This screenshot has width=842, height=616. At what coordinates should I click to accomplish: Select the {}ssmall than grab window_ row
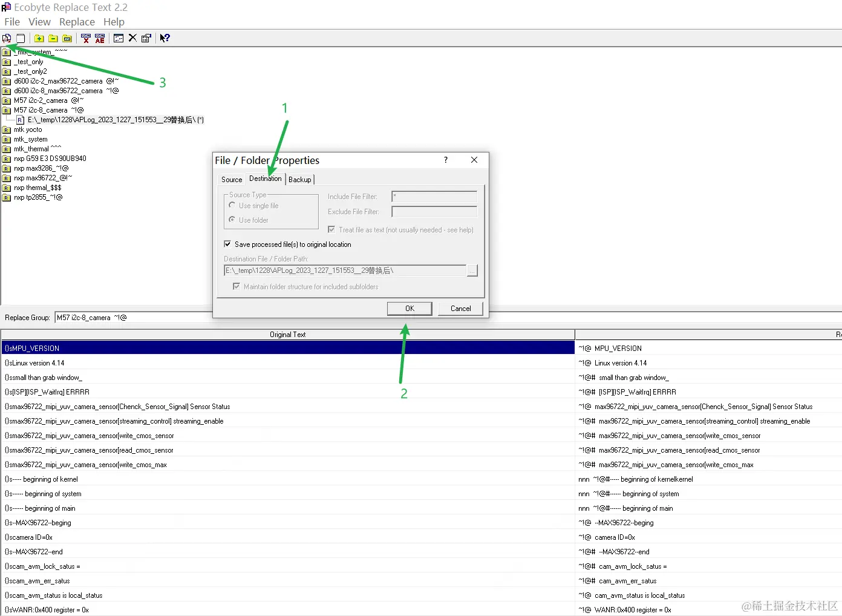click(288, 378)
